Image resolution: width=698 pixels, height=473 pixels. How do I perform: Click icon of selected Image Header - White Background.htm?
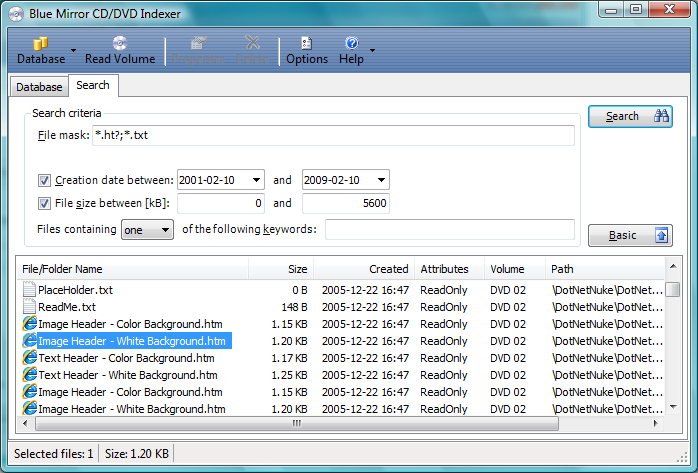29,340
